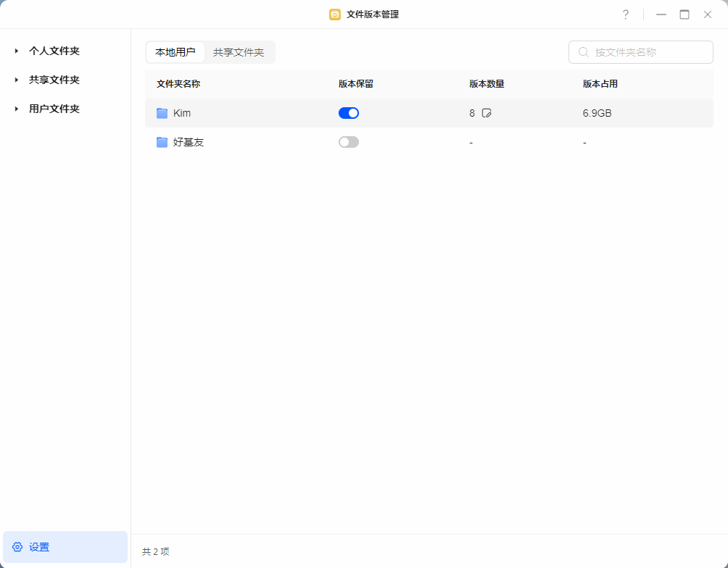
Task: Click the 版本数量 column header
Action: click(x=487, y=84)
